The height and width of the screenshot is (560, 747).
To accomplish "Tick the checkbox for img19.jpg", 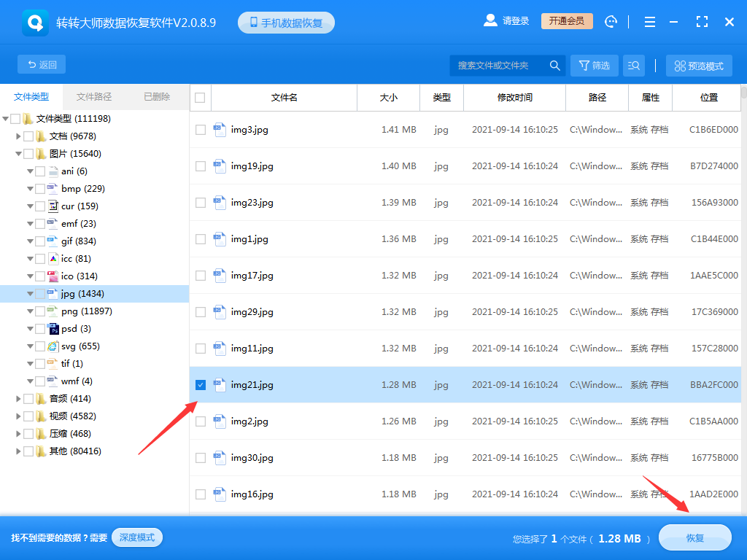I will click(x=201, y=166).
